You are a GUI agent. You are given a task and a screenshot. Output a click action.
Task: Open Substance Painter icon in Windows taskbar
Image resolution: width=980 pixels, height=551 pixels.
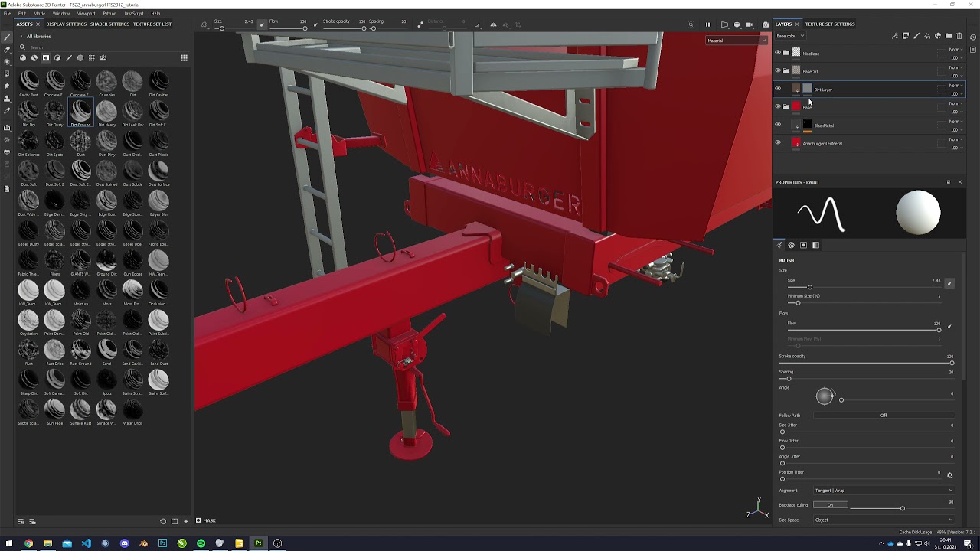pos(258,543)
